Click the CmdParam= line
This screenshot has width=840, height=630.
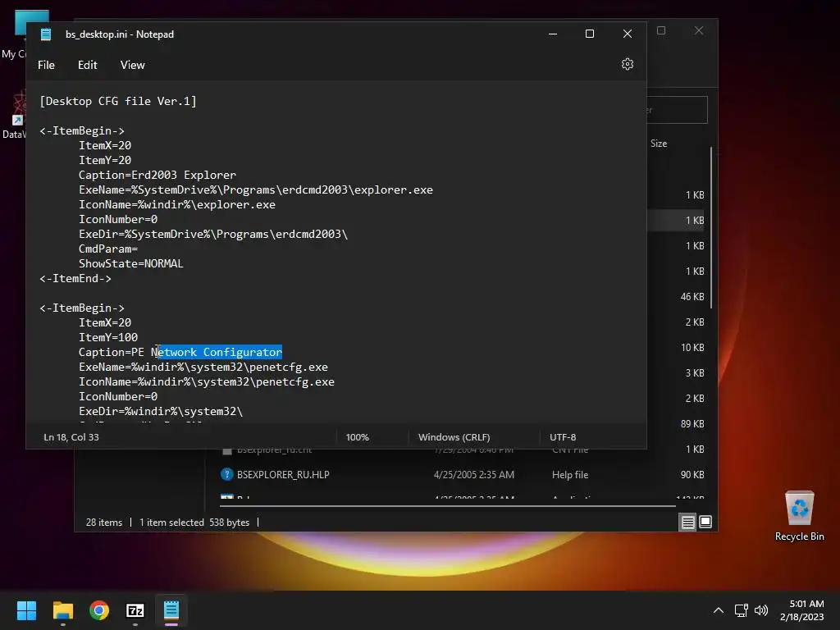click(x=107, y=249)
